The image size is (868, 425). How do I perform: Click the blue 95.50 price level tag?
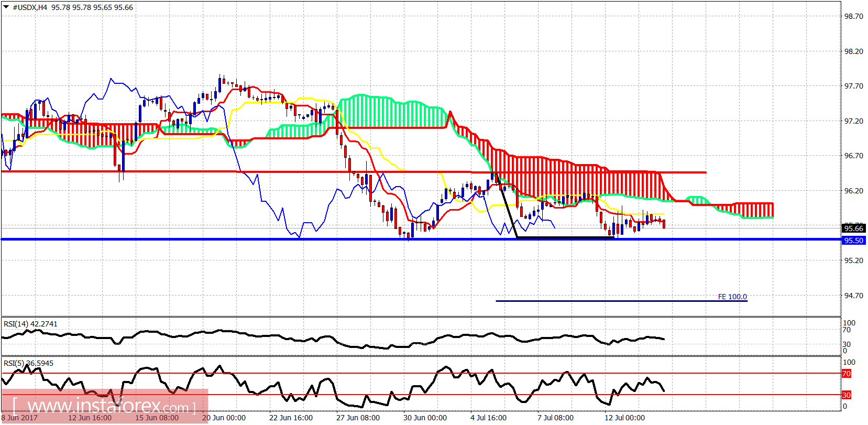853,241
